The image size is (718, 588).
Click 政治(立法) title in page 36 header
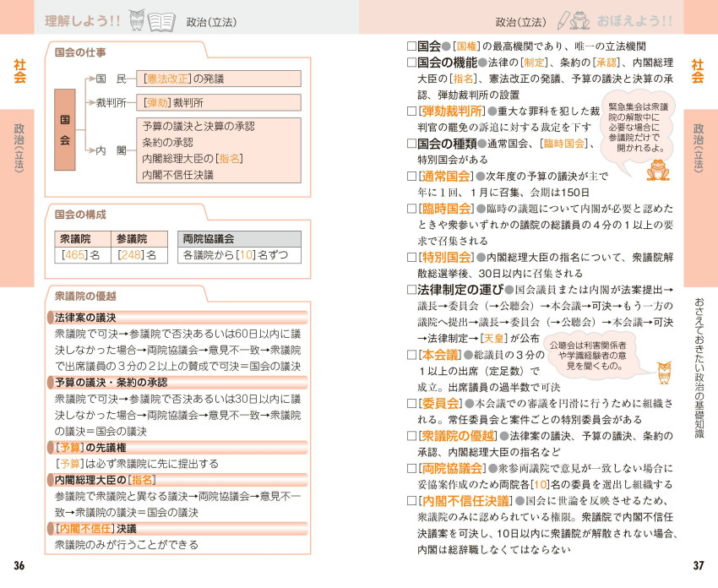[x=211, y=21]
